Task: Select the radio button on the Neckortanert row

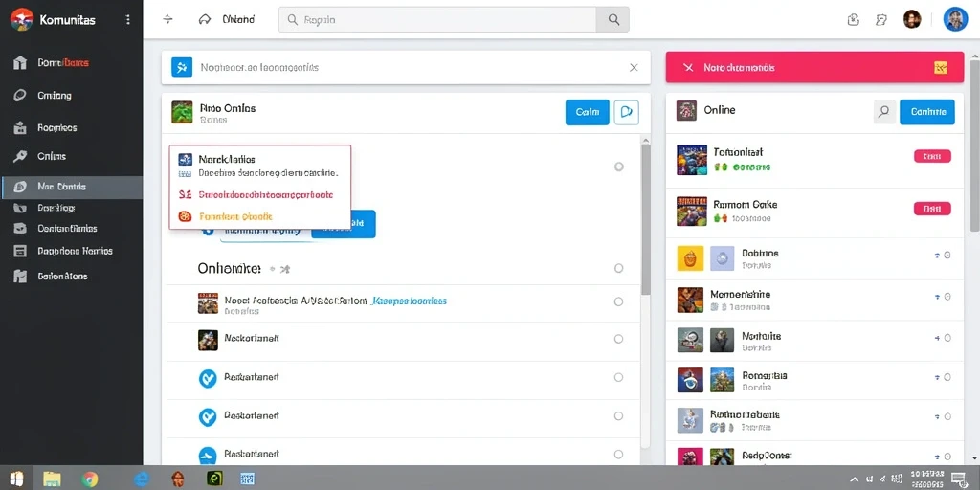Action: point(619,339)
